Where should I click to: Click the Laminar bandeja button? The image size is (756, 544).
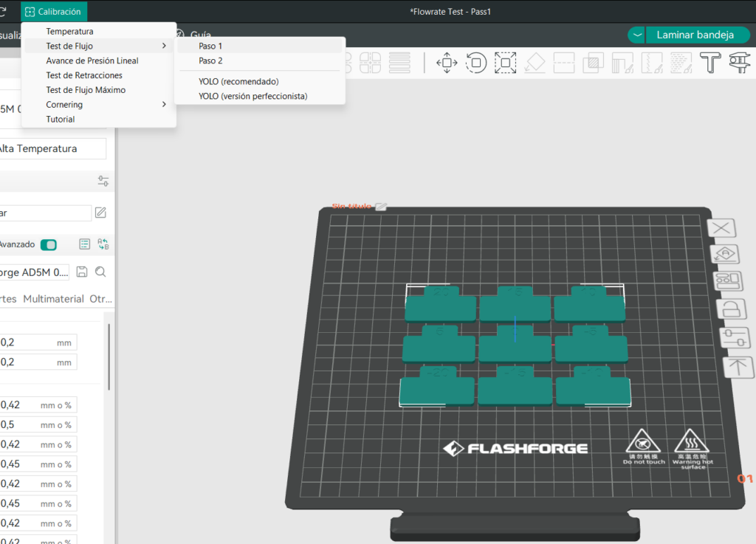(x=695, y=35)
